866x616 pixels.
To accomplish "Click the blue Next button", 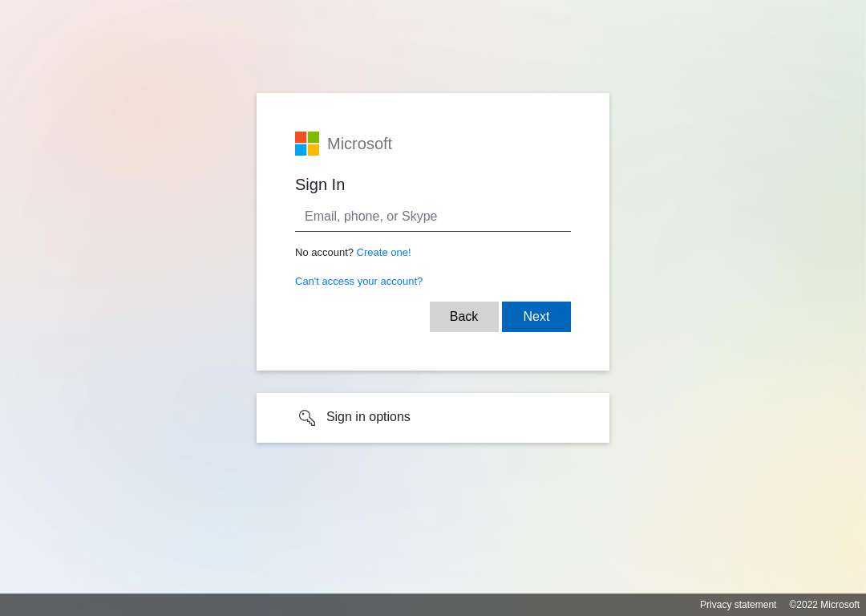I will [x=536, y=317].
